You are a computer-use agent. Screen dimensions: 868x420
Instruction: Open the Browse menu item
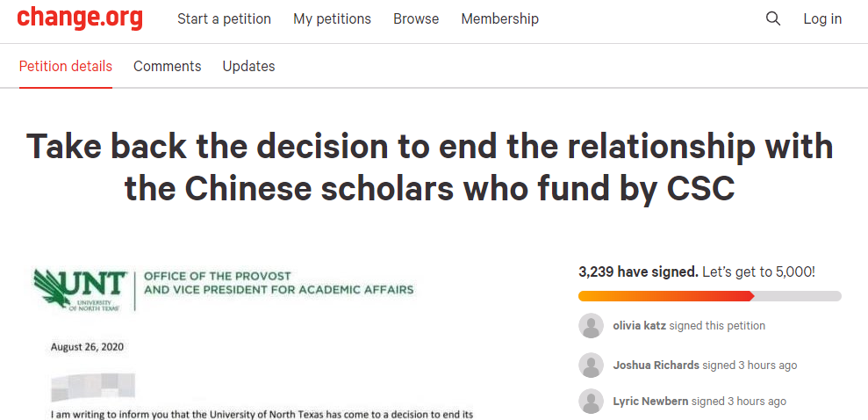click(416, 18)
